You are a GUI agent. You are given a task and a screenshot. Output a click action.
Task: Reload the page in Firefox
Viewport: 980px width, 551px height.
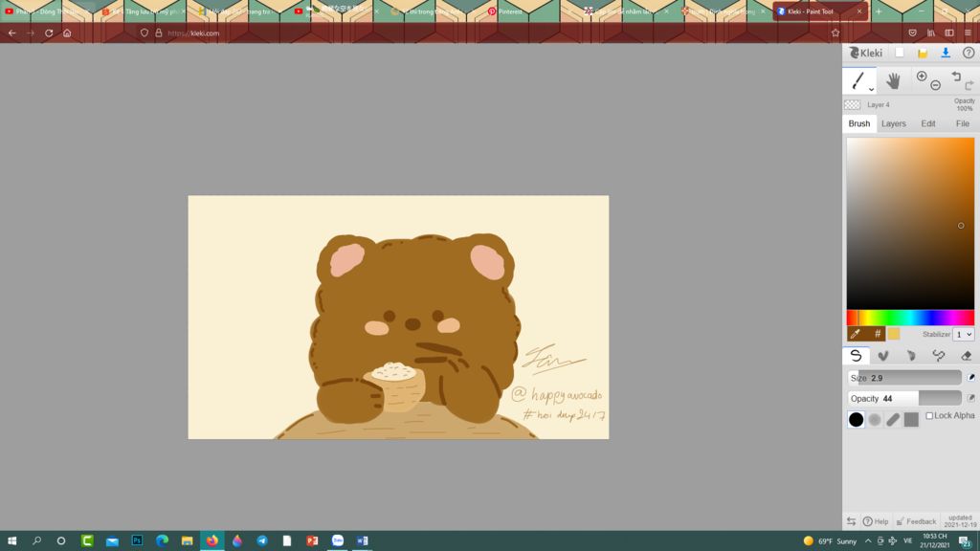coord(49,33)
